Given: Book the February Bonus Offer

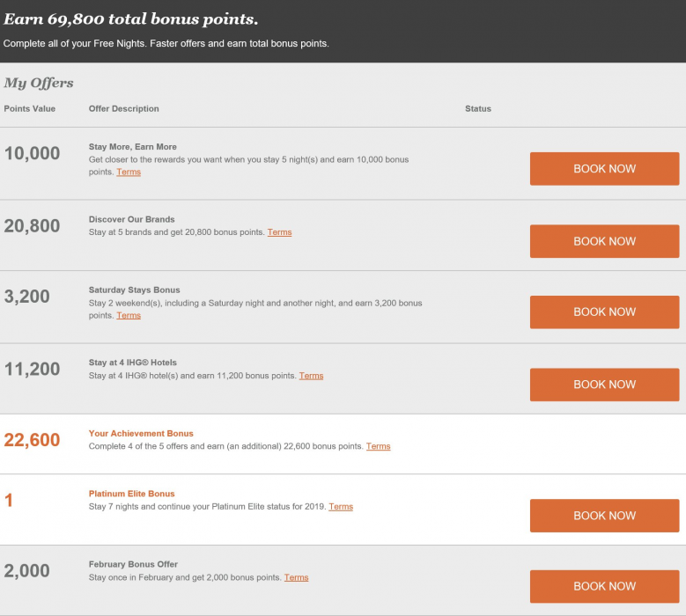Looking at the screenshot, I should [x=604, y=586].
